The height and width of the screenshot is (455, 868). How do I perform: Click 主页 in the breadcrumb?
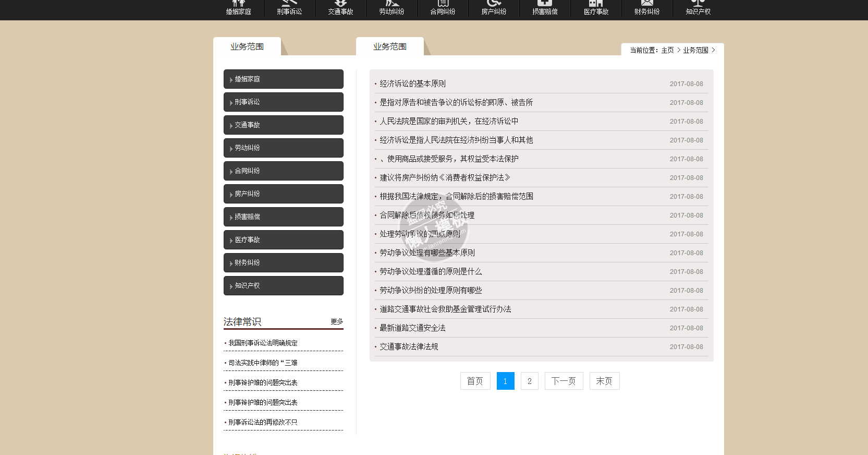click(667, 51)
